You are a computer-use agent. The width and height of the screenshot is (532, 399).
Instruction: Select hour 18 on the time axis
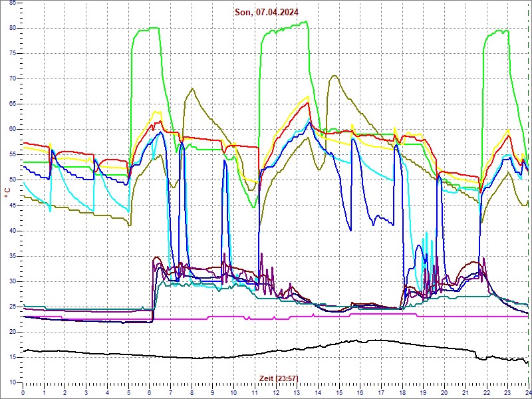(x=402, y=393)
